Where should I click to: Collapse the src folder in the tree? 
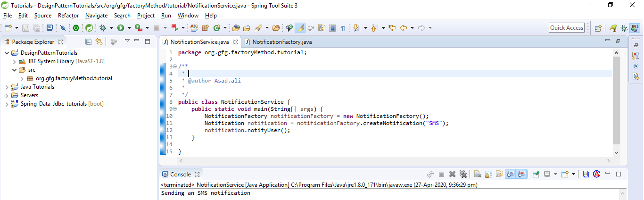14,70
